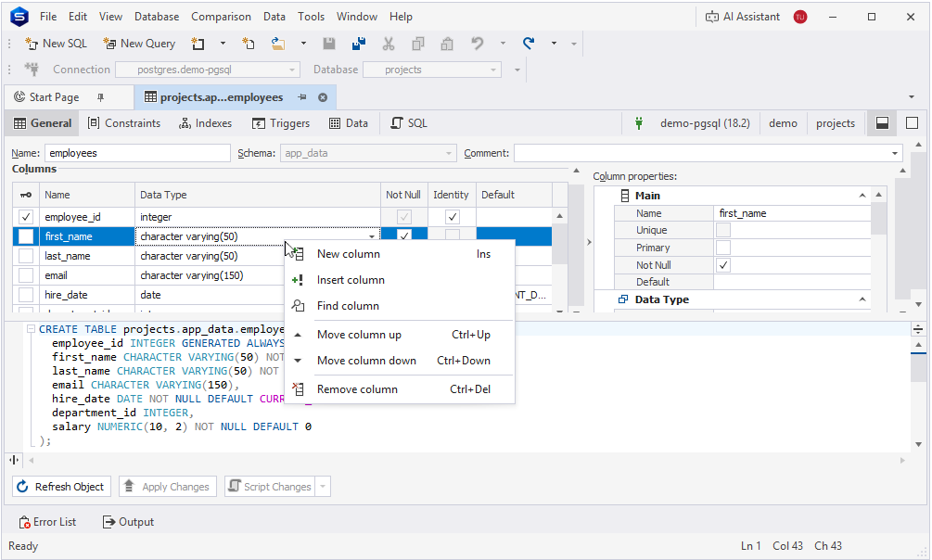Switch to the Indexes tab
Image resolution: width=932 pixels, height=560 pixels.
coord(205,123)
